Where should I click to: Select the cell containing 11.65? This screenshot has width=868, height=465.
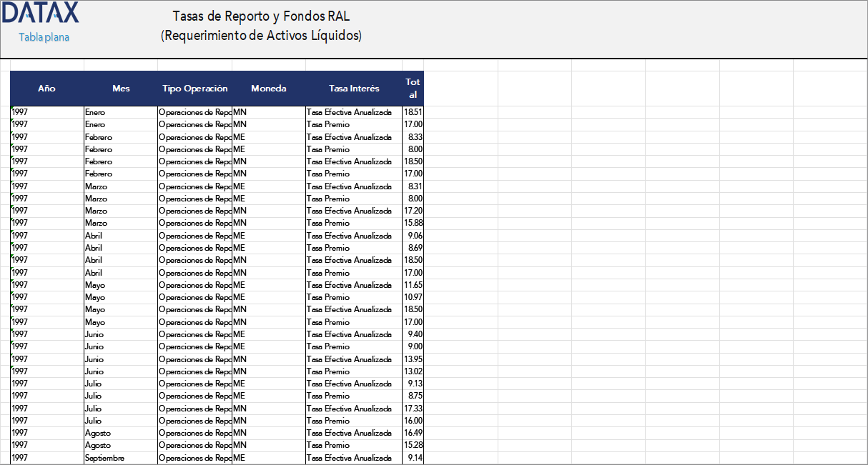pos(413,285)
